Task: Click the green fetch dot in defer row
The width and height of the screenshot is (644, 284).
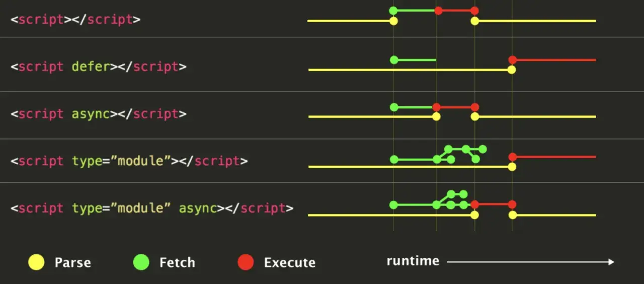Action: pos(394,60)
